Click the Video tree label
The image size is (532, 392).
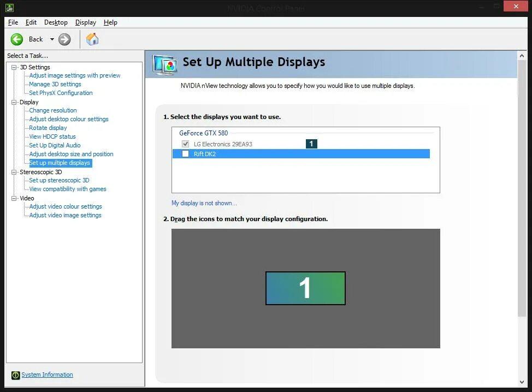pos(27,198)
